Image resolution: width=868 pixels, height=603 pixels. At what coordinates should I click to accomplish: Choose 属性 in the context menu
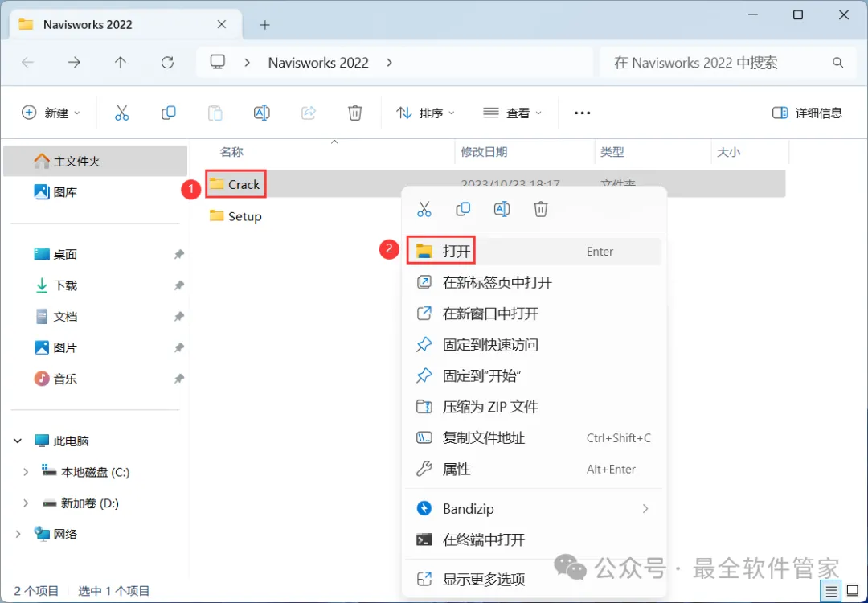pos(534,470)
